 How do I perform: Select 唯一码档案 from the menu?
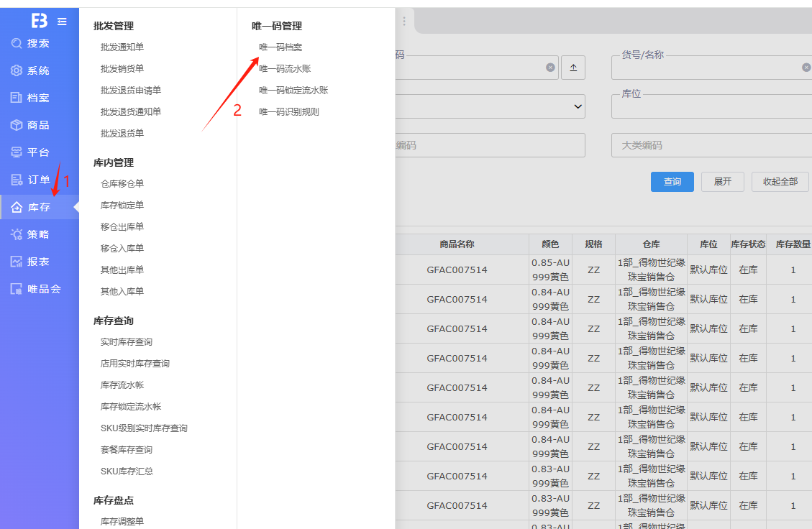pyautogui.click(x=280, y=47)
